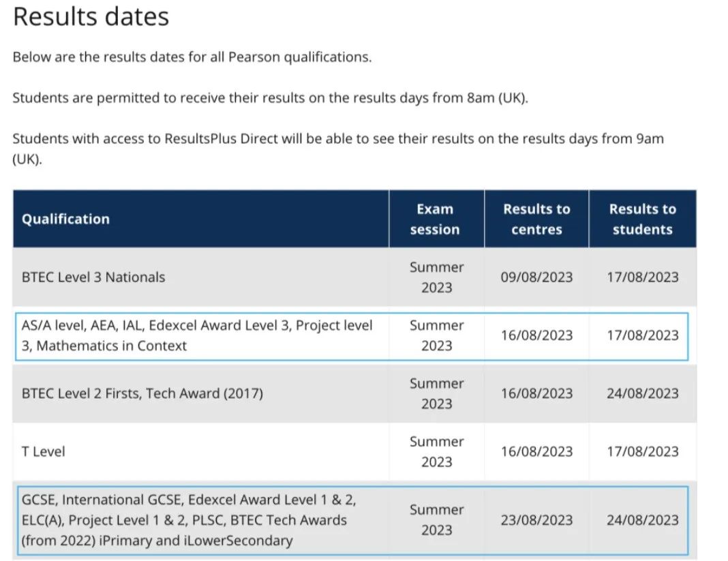Click the Results to centres header

pyautogui.click(x=536, y=219)
